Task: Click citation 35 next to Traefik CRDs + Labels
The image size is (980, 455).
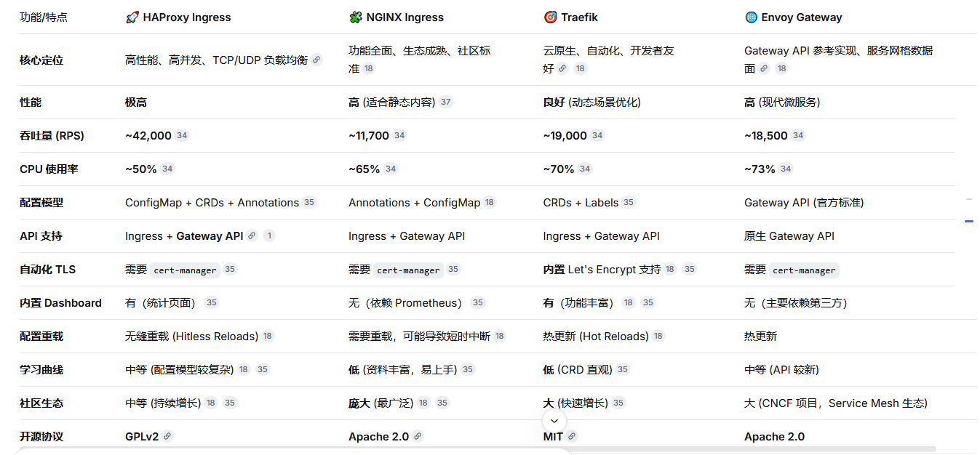Action: coord(629,203)
